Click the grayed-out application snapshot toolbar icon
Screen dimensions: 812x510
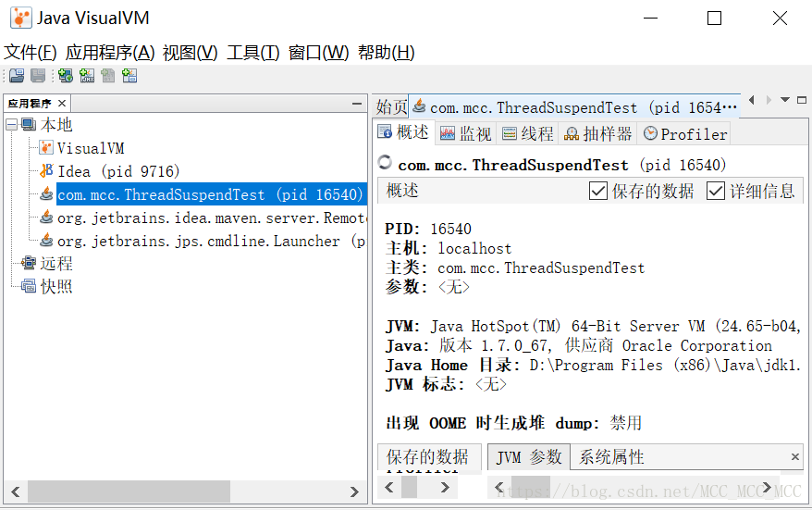point(107,76)
